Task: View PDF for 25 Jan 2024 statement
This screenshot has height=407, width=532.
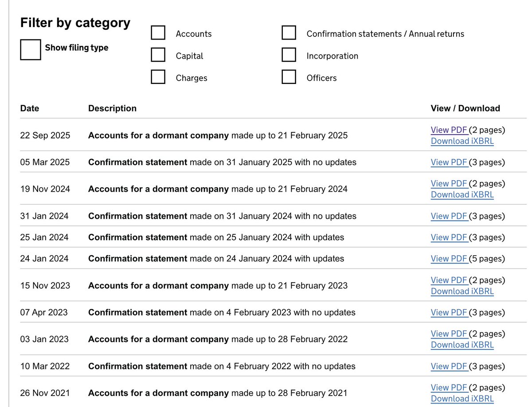Action: [x=449, y=237]
